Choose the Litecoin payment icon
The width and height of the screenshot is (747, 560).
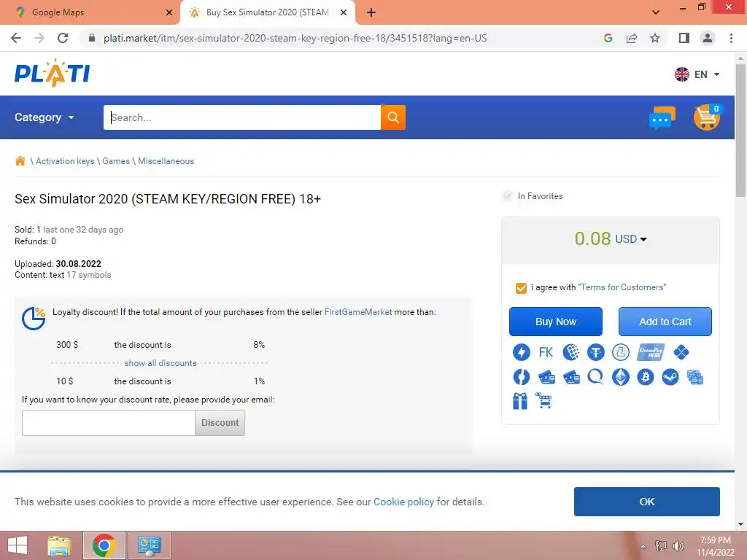tap(620, 352)
